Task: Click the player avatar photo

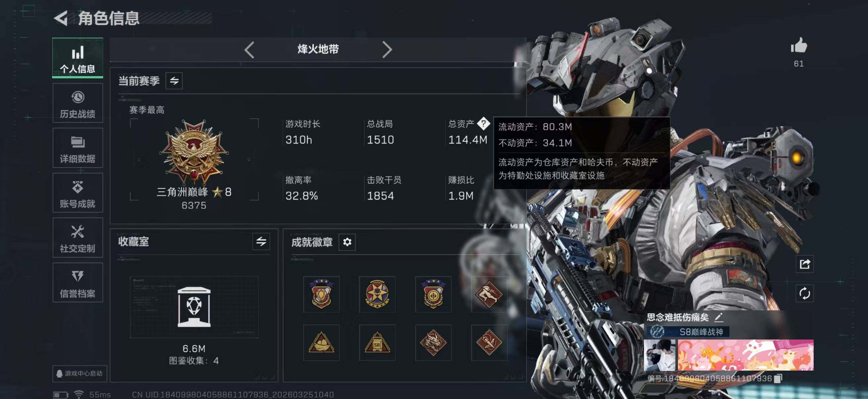Action: click(659, 355)
